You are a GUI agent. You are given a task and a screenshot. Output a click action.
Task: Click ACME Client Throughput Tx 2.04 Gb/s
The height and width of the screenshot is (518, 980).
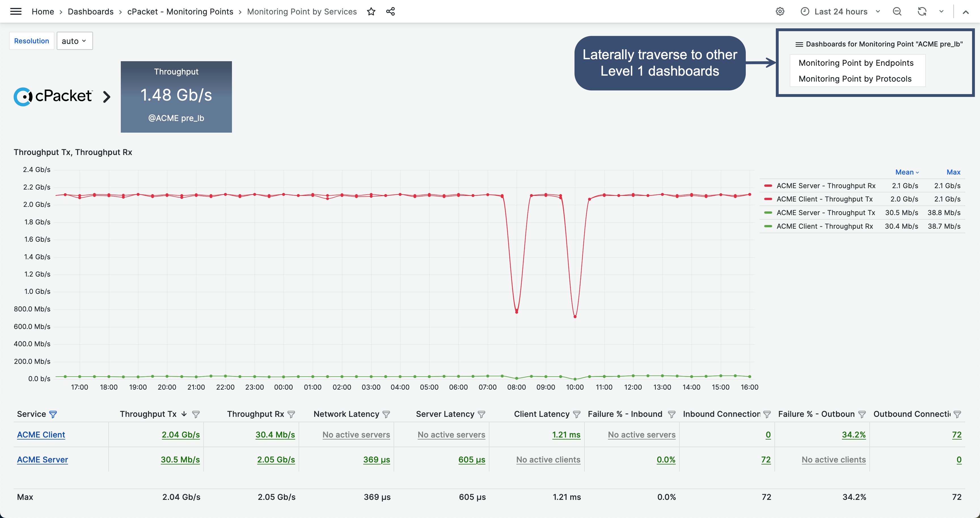[x=181, y=434]
